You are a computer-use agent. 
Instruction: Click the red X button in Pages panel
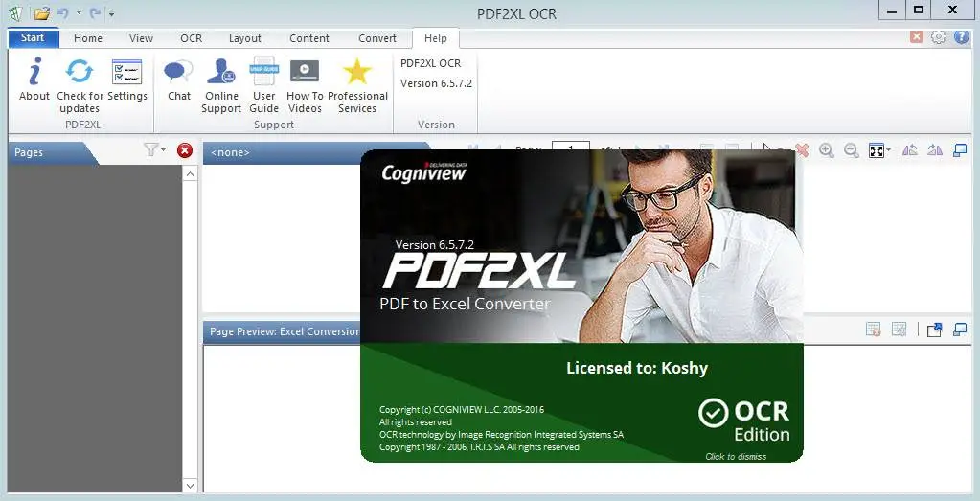click(x=184, y=150)
